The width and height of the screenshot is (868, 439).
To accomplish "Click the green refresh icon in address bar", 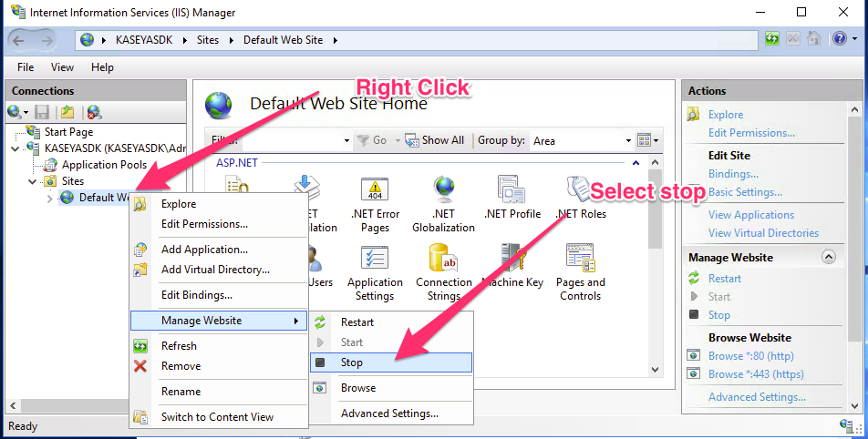I will (x=772, y=38).
